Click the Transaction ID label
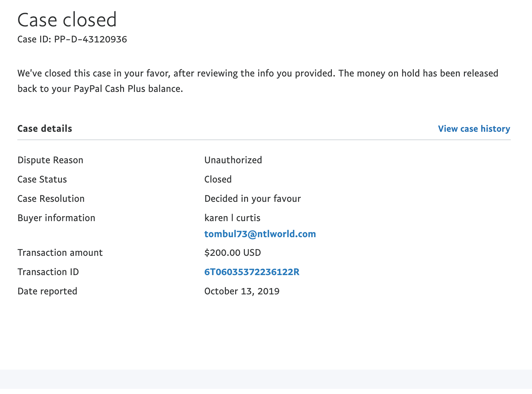Image resolution: width=532 pixels, height=394 pixels. coord(48,272)
